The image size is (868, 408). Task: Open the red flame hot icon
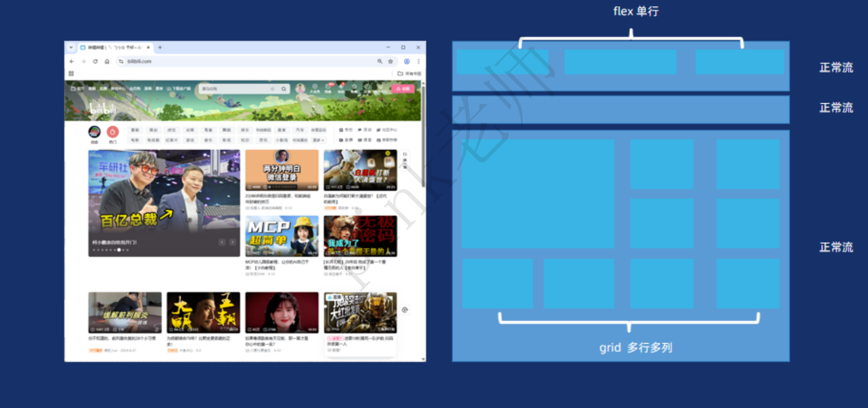(113, 132)
